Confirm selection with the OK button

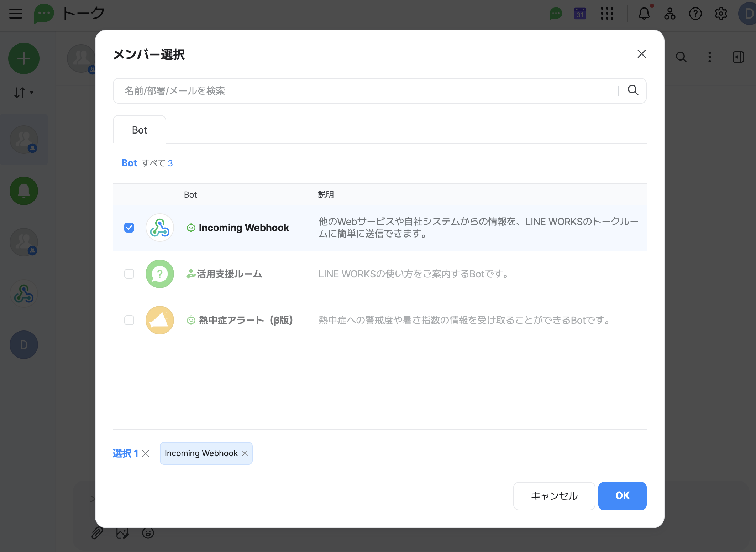click(x=622, y=496)
